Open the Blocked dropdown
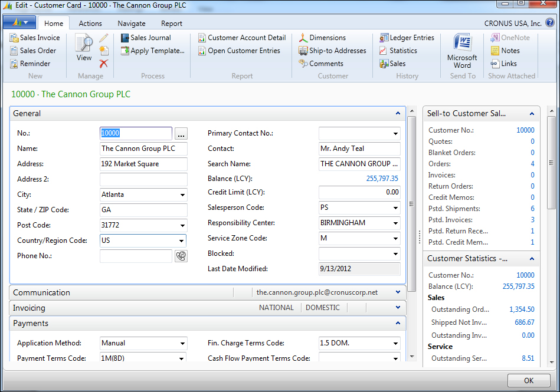This screenshot has width=560, height=392. pos(396,253)
